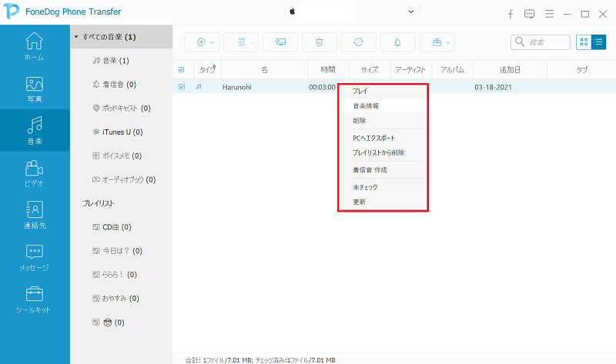Open the ツールキット toolkit section
Image resolution: width=616 pixels, height=364 pixels.
click(x=35, y=300)
